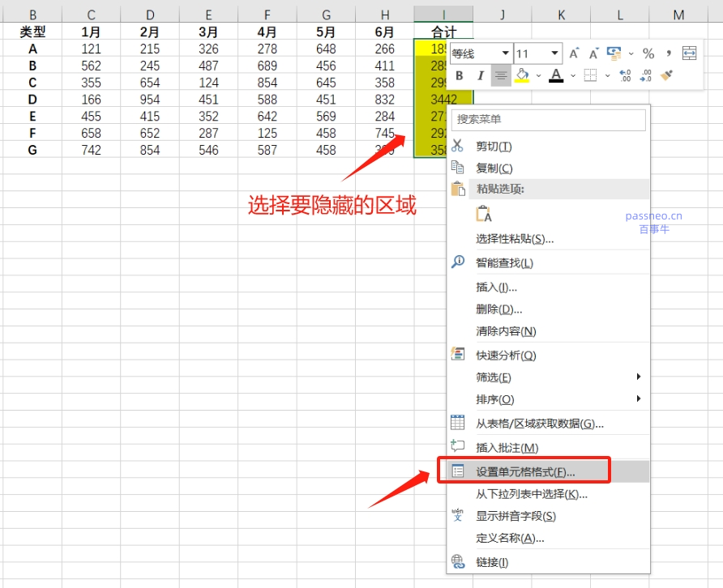Select 删除(D) delete option
The image size is (723, 588).
tap(548, 309)
